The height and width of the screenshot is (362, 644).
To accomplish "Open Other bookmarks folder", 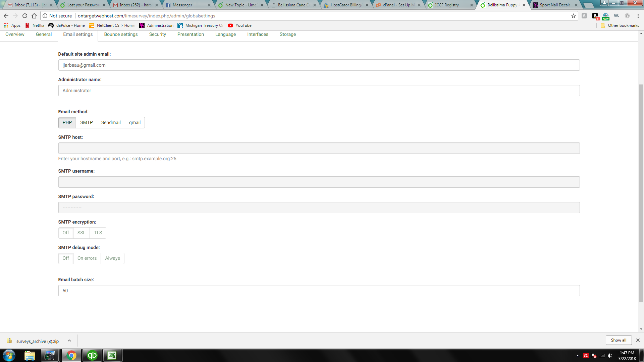I will [x=620, y=25].
